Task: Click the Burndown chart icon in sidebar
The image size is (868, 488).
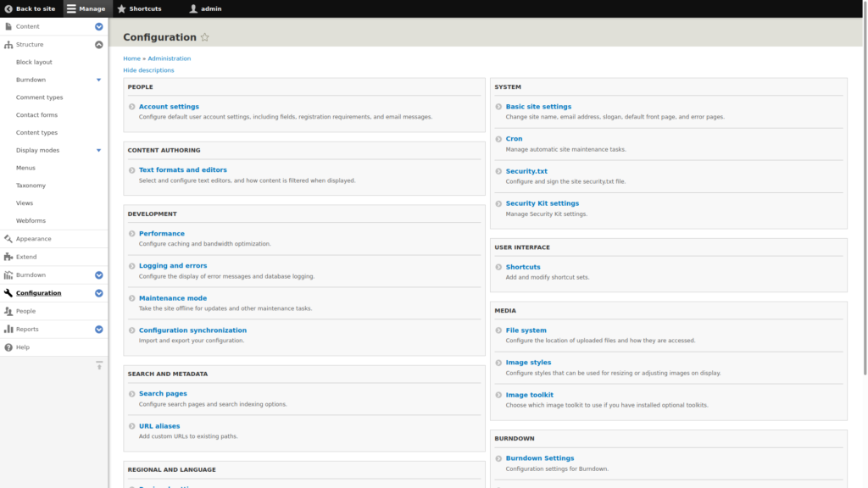Action: click(8, 275)
